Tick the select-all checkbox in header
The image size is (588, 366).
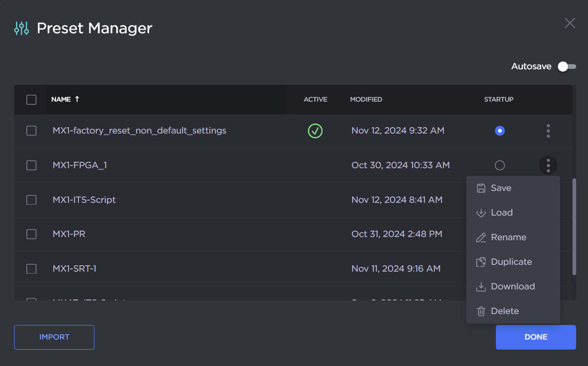coord(31,99)
